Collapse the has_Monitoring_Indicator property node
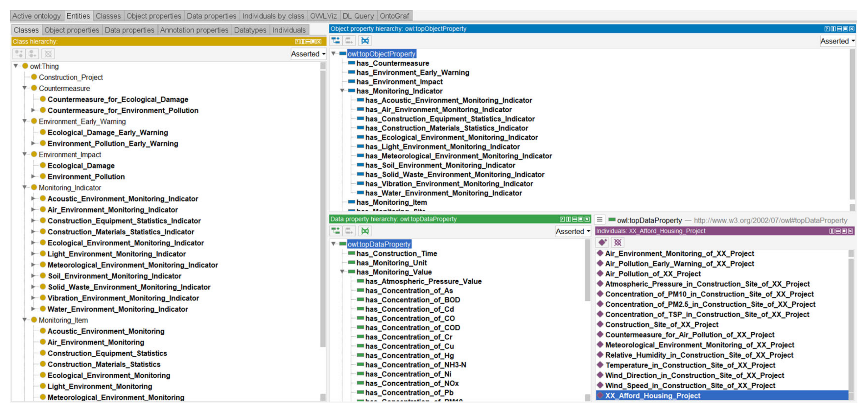The image size is (868, 412). pos(342,91)
